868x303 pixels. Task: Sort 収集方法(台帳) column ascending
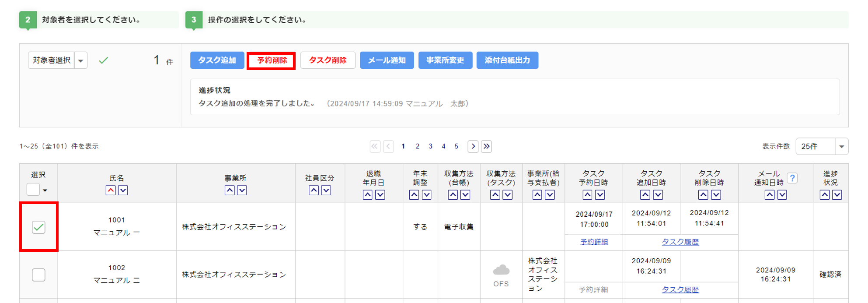[453, 195]
